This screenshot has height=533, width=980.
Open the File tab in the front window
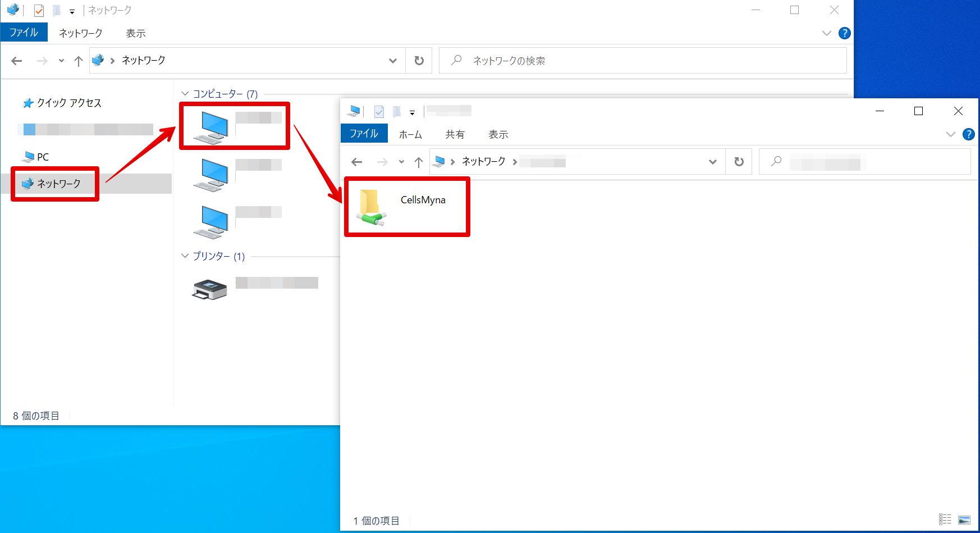tap(364, 134)
